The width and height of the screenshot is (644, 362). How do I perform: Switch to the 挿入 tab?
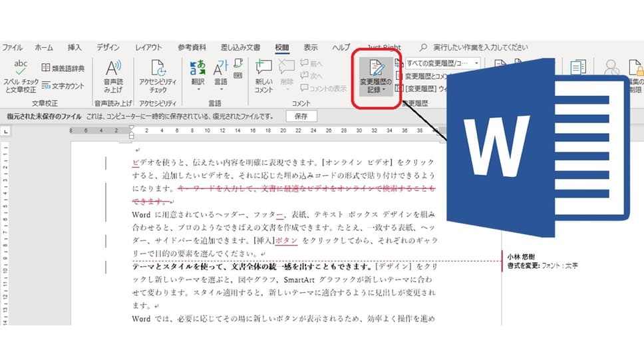(x=75, y=47)
